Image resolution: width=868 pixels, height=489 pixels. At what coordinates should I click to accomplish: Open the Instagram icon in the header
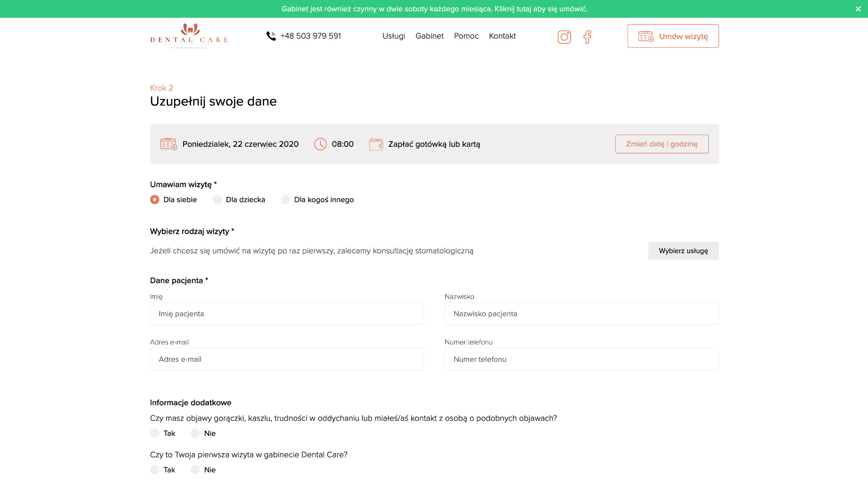(564, 37)
